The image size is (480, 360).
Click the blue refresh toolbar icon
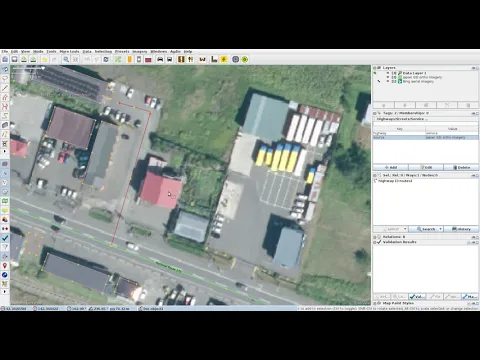106,59
